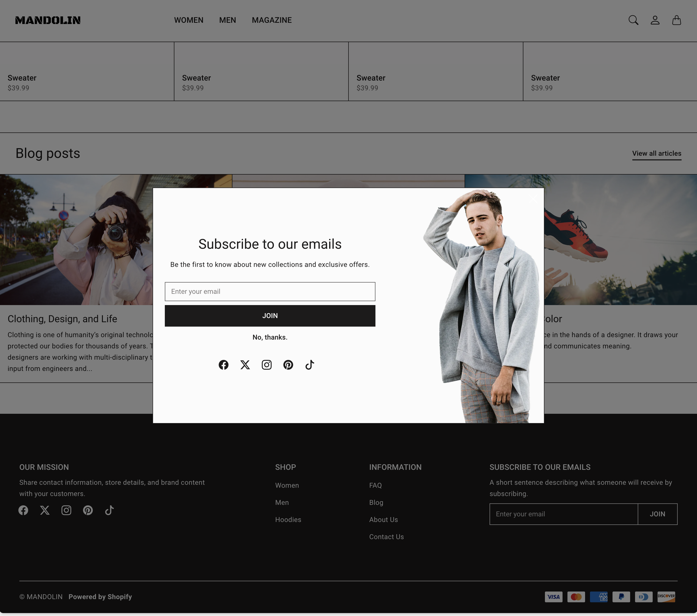
Task: Click the Discover payment icon
Action: (x=666, y=597)
